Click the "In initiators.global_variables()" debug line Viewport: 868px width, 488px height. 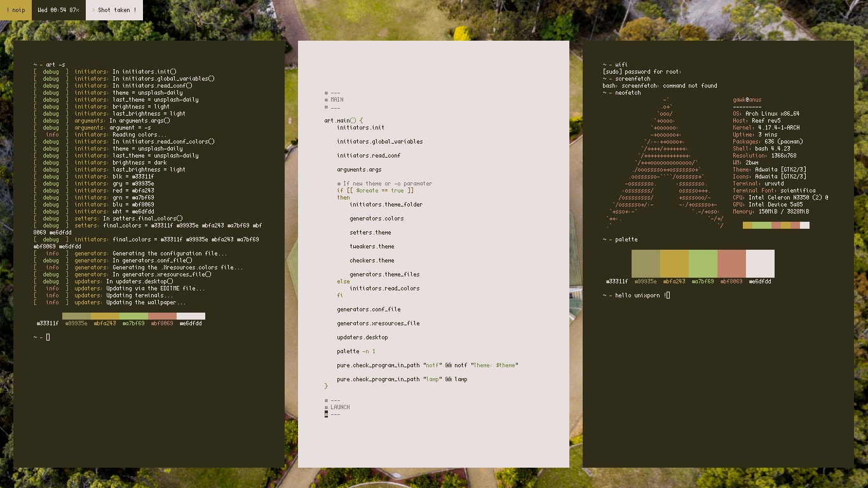coord(164,79)
